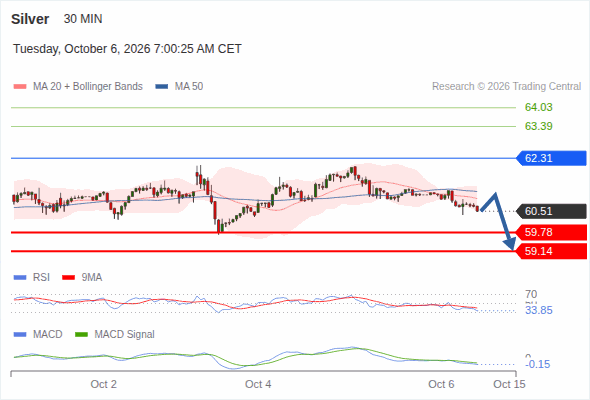The height and width of the screenshot is (400, 590).
Task: Toggle the MACD legend entry
Action: (38, 334)
